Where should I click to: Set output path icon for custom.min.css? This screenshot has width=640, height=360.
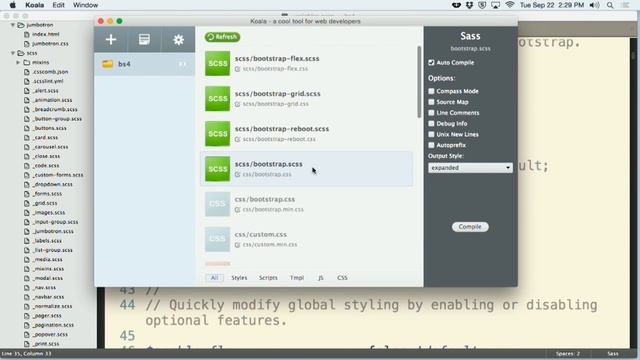pyautogui.click(x=238, y=244)
